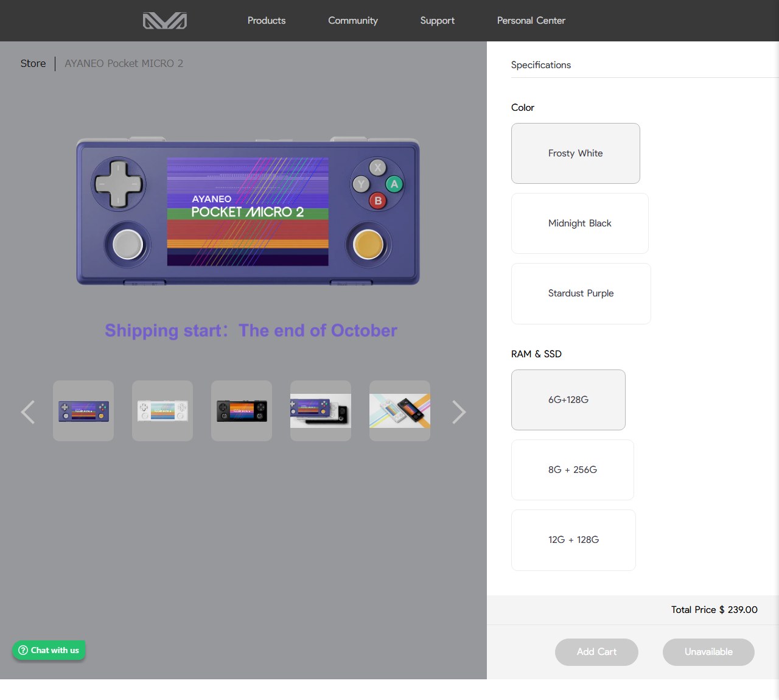
Task: Click the Unavailable button
Action: [708, 652]
